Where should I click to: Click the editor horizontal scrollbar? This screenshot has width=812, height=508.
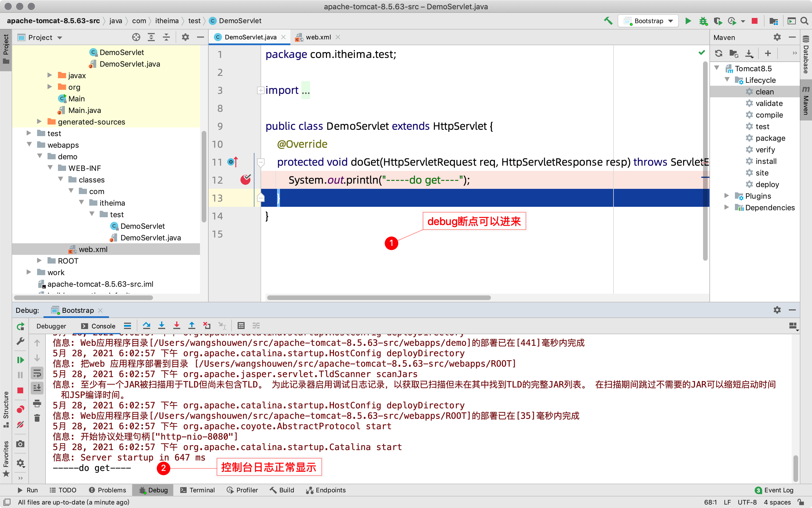click(x=378, y=298)
